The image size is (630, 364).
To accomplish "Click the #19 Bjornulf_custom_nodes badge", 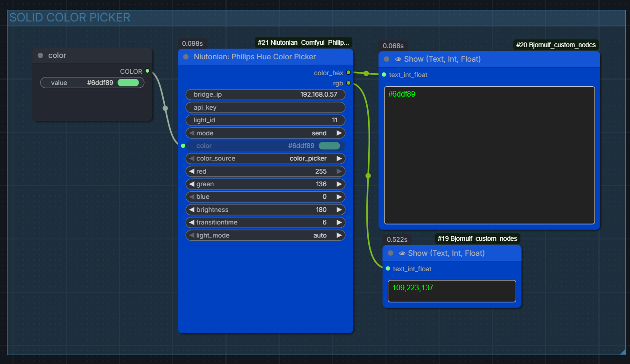I will click(x=477, y=238).
